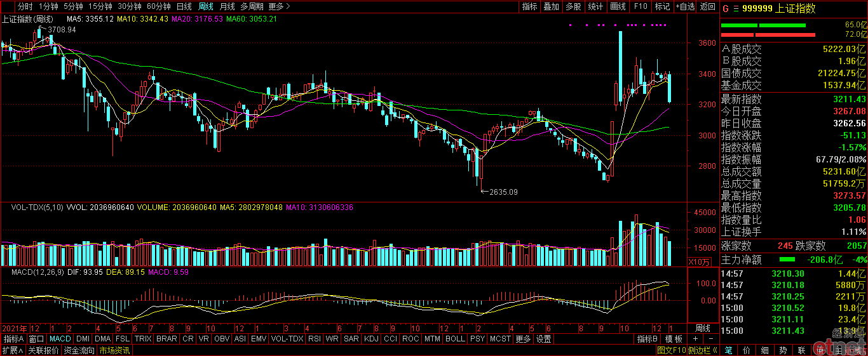Select the CCI indicator tab
This screenshot has width=868, height=356.
(391, 339)
